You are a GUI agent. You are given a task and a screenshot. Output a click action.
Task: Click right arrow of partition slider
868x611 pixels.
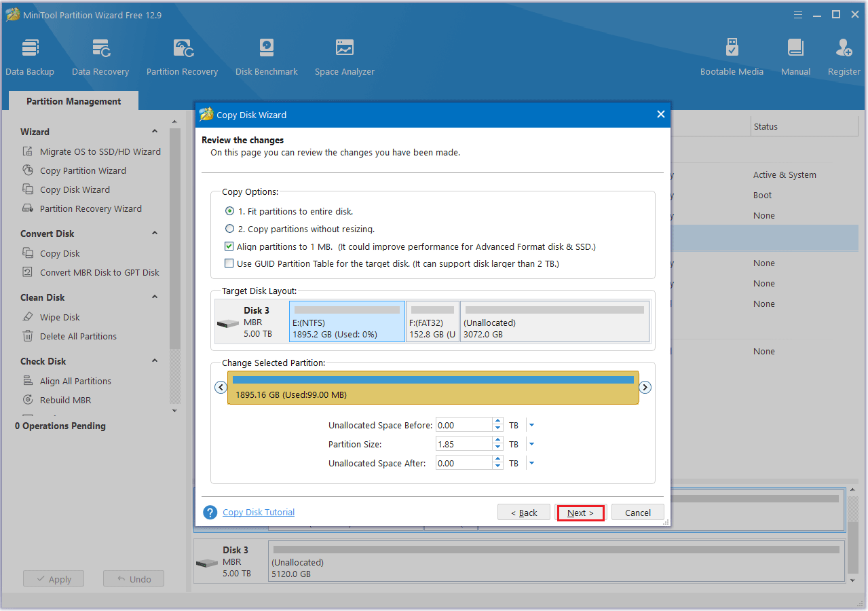pyautogui.click(x=645, y=387)
